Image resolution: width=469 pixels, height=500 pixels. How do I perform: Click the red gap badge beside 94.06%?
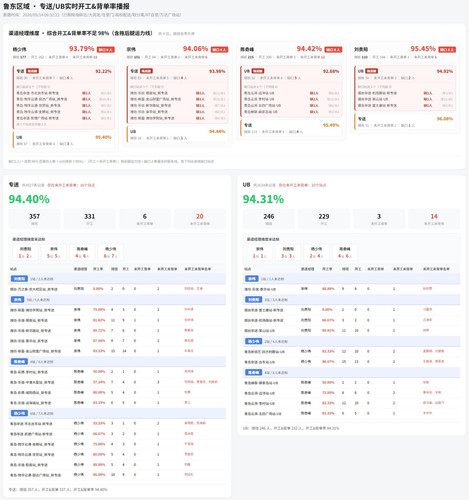[219, 50]
